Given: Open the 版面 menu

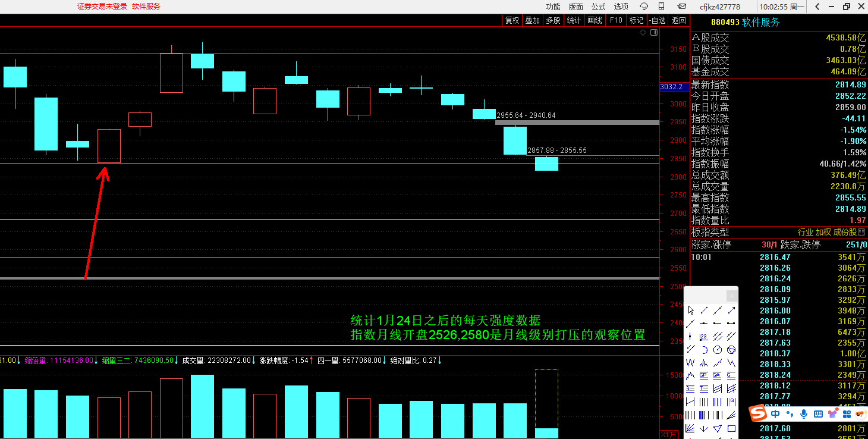Looking at the screenshot, I should pos(575,7).
